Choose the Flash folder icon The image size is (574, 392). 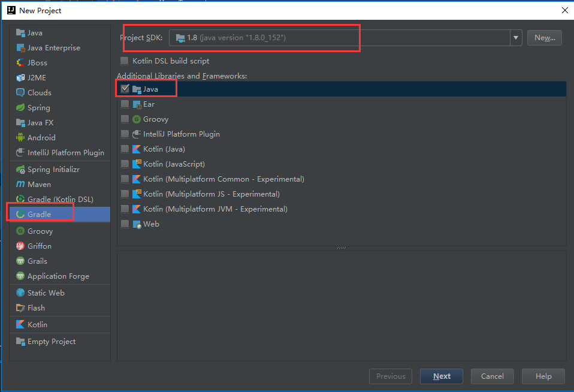click(20, 307)
